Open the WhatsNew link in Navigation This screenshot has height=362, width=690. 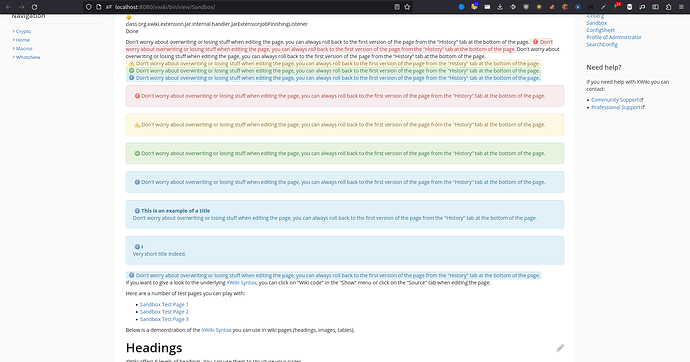click(28, 57)
